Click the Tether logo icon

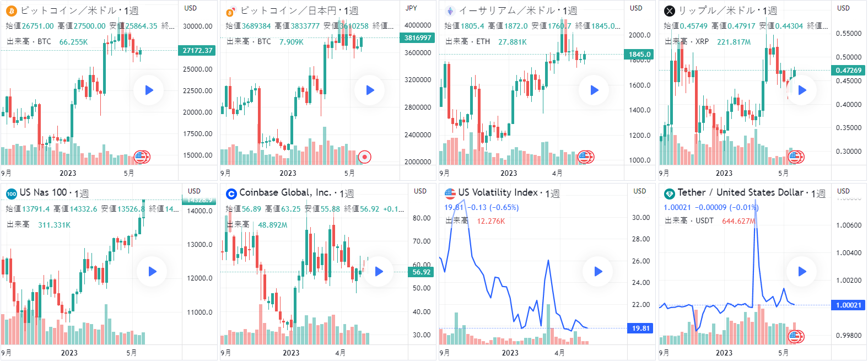670,193
